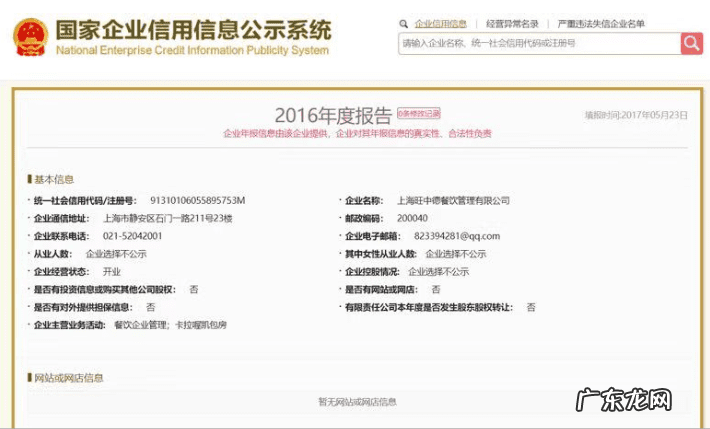Image resolution: width=710 pixels, height=429 pixels.
Task: Click the 企业电子邮箱 label
Action: pyautogui.click(x=373, y=236)
